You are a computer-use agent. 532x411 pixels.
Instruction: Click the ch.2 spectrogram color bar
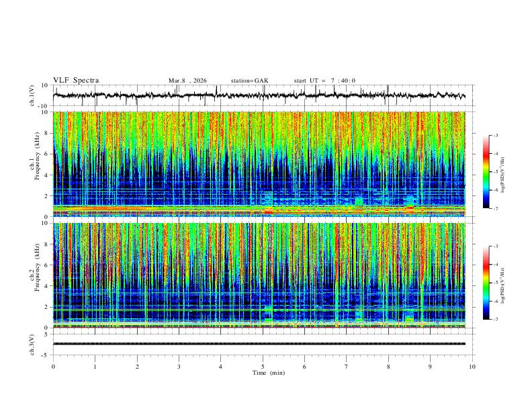[x=486, y=283]
